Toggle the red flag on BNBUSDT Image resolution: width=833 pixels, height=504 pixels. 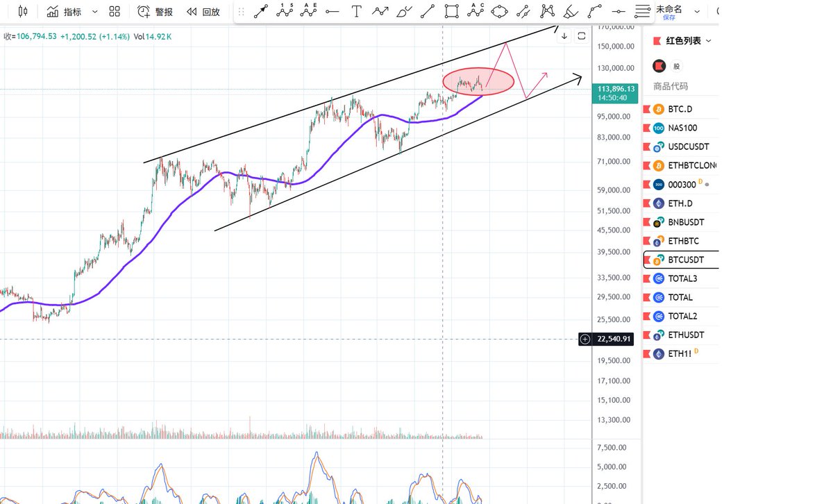click(646, 222)
